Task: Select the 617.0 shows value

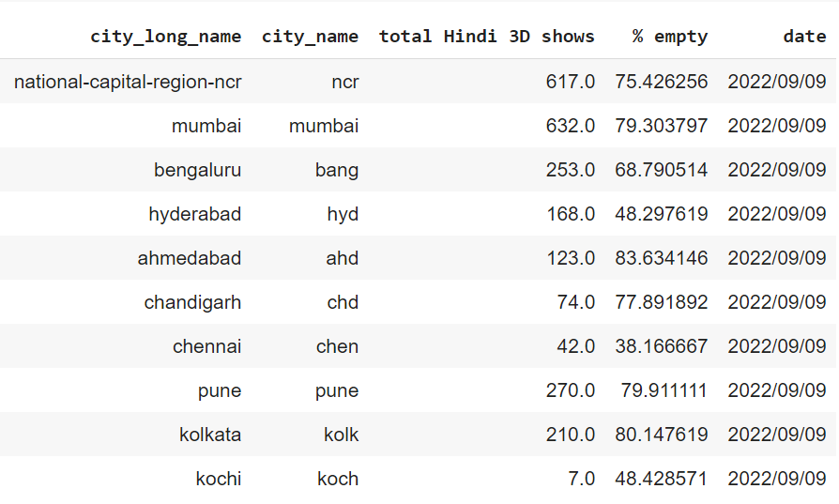Action: (x=571, y=82)
